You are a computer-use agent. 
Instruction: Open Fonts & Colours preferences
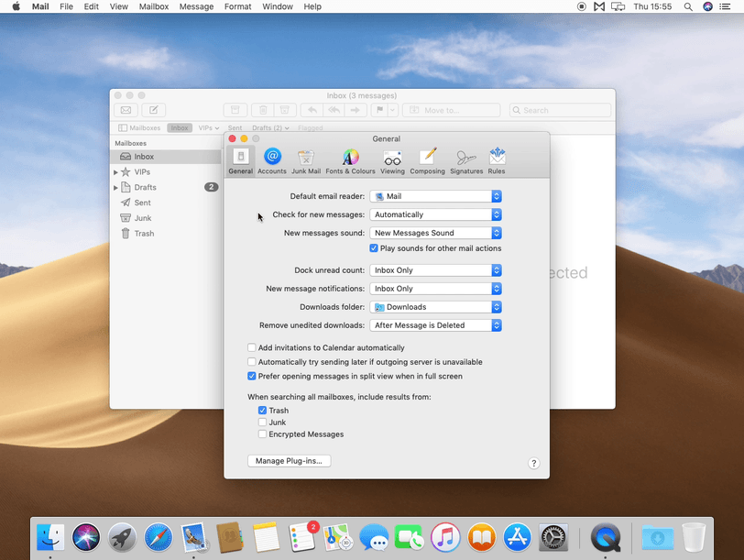(x=350, y=160)
